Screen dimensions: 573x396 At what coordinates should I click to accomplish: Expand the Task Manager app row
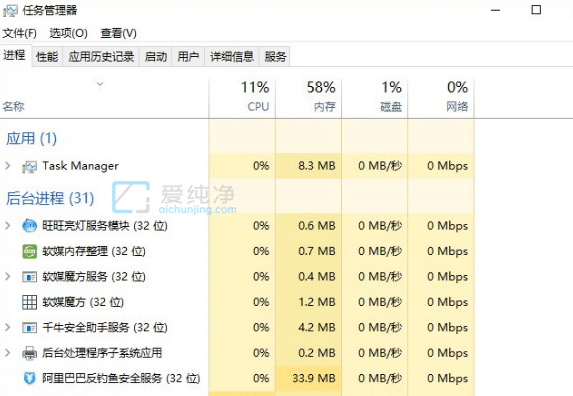(x=8, y=166)
